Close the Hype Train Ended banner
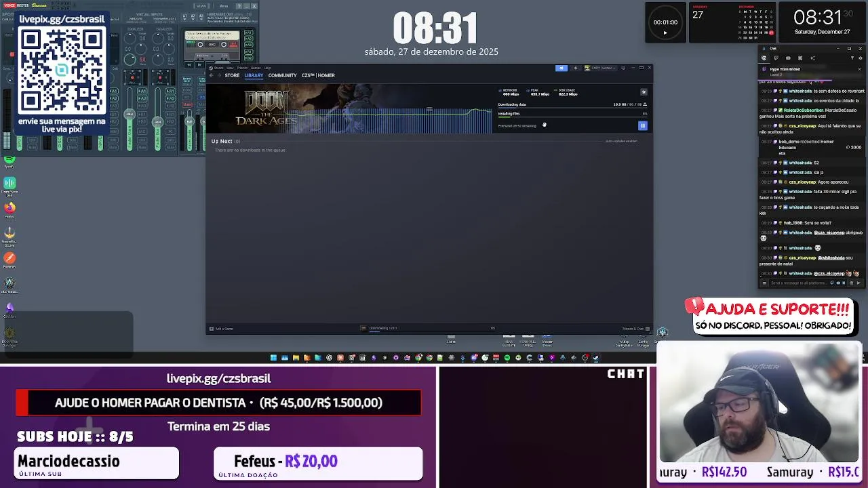Screen dimensions: 868x488 pos(859,69)
